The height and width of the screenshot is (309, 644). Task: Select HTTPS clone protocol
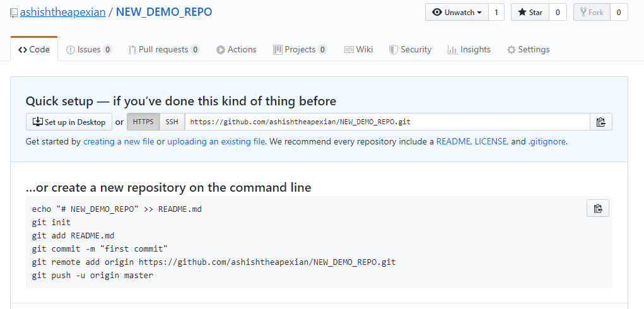tap(143, 122)
